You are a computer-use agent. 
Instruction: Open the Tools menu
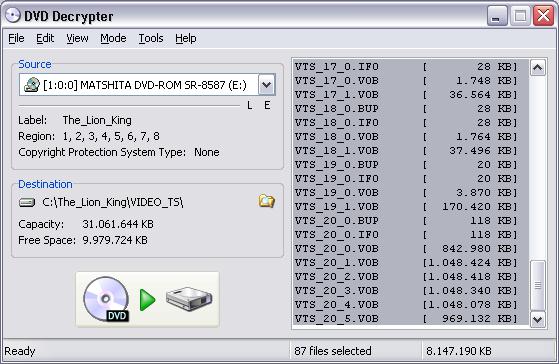pyautogui.click(x=151, y=38)
